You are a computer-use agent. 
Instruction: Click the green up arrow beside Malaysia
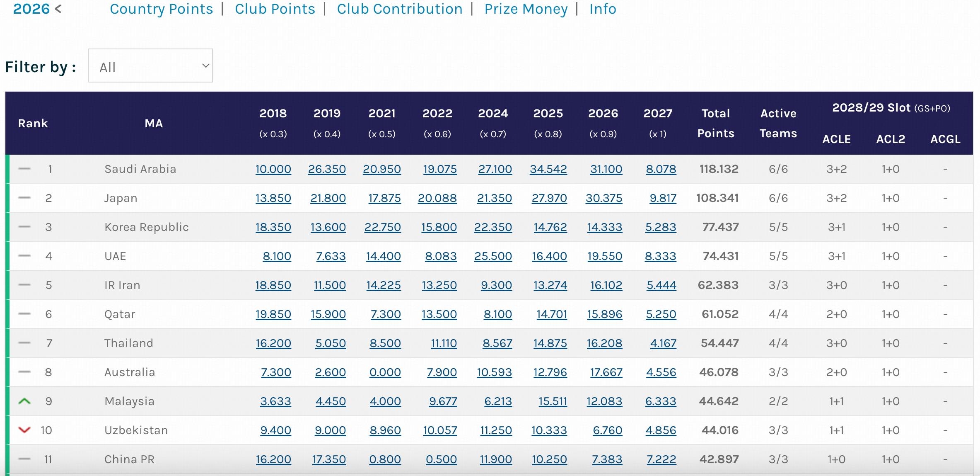(24, 401)
